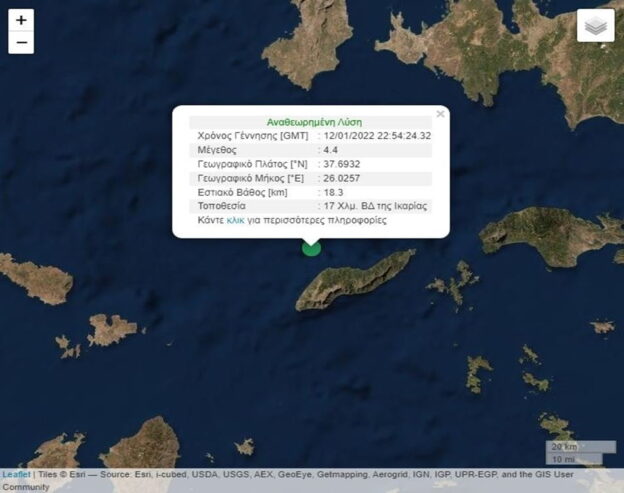Select the magnitude value 4.4
The image size is (624, 493).
coord(331,149)
